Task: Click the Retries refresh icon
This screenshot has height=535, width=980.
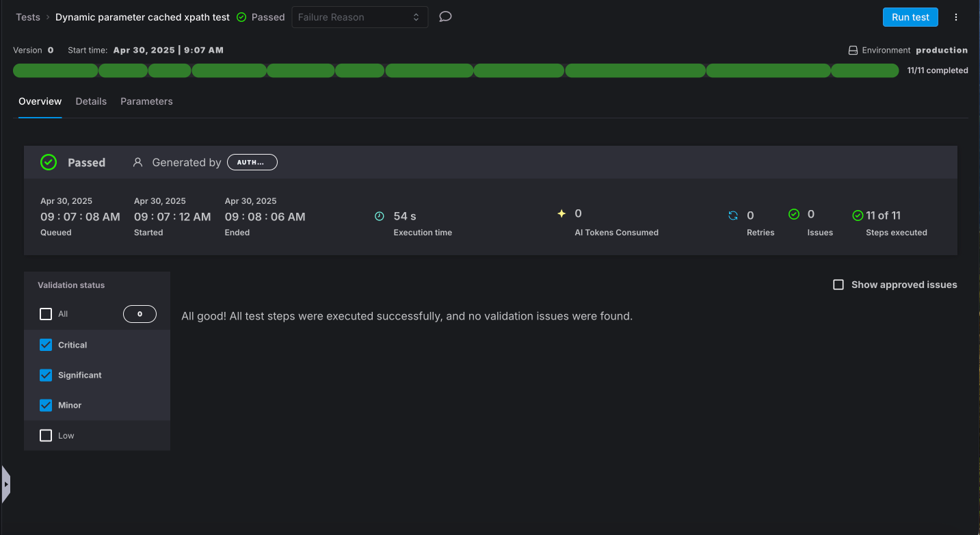Action: tap(733, 216)
